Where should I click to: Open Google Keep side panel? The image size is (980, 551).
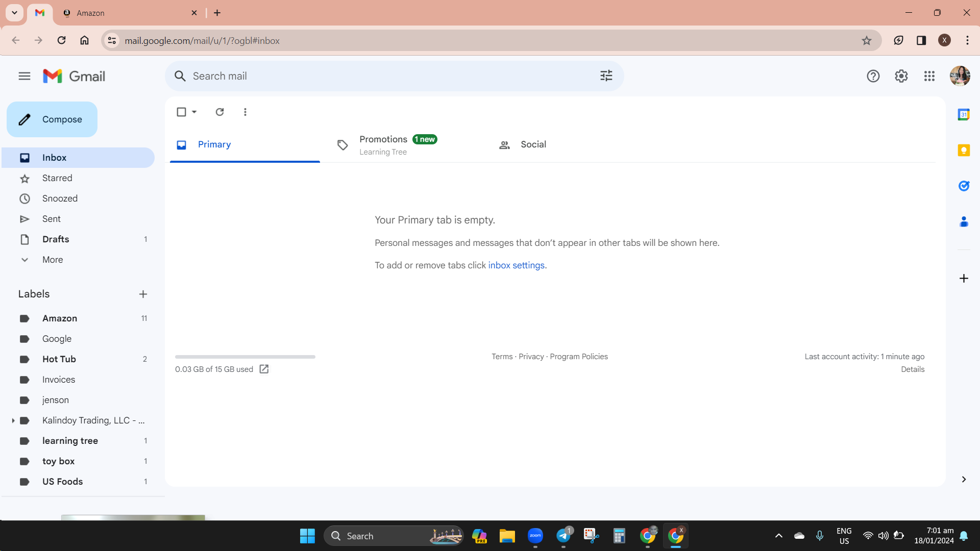pyautogui.click(x=964, y=151)
